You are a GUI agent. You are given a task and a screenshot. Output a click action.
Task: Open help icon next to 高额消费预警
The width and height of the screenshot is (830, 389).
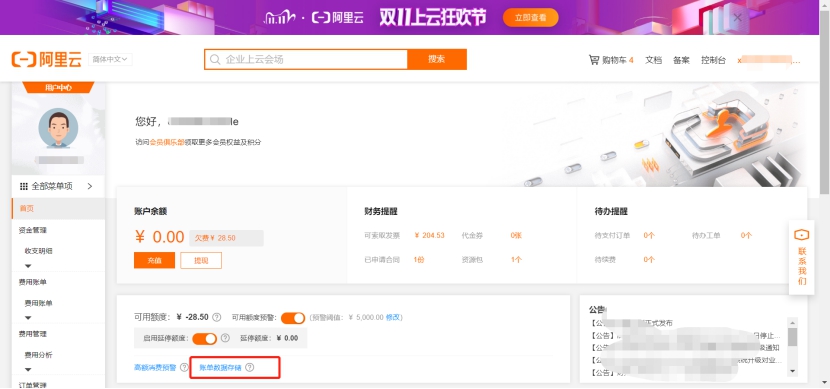tap(184, 367)
